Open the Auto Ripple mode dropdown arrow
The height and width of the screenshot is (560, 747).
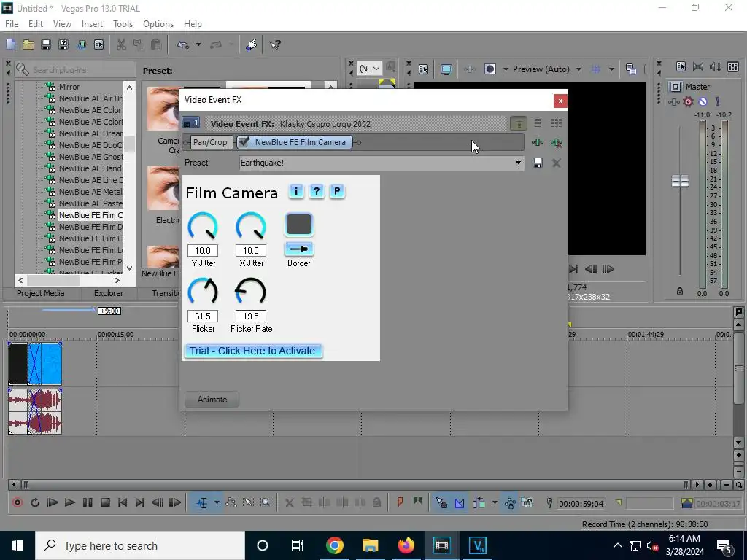click(495, 502)
